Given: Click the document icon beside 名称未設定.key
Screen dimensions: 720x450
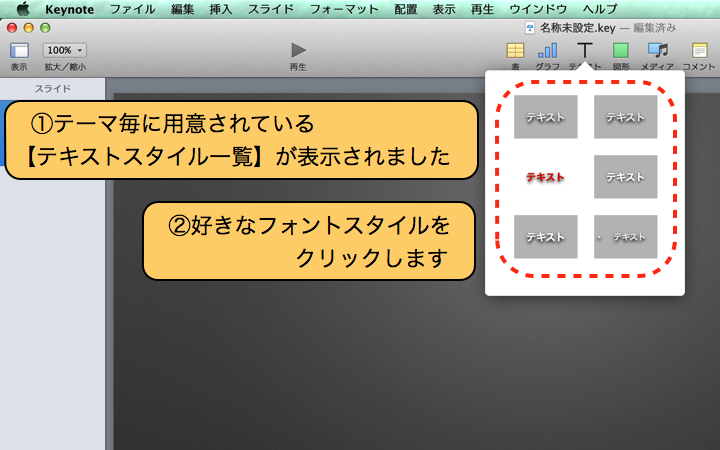Looking at the screenshot, I should click(x=530, y=28).
